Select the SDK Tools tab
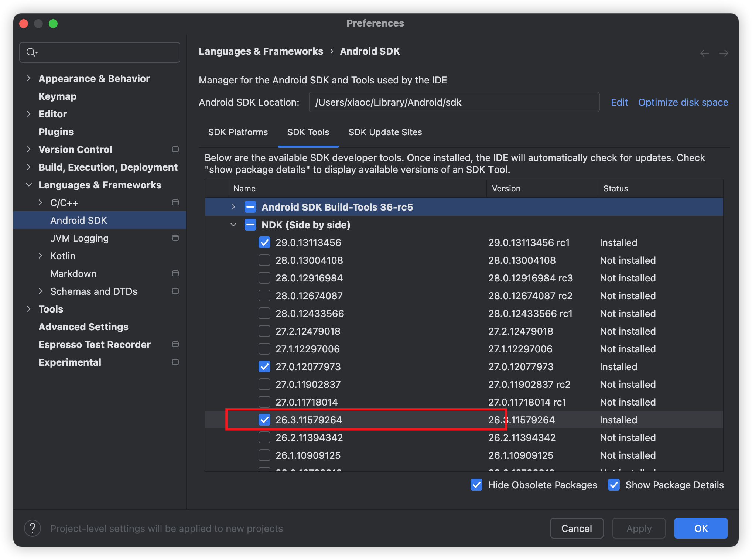 pos(308,132)
